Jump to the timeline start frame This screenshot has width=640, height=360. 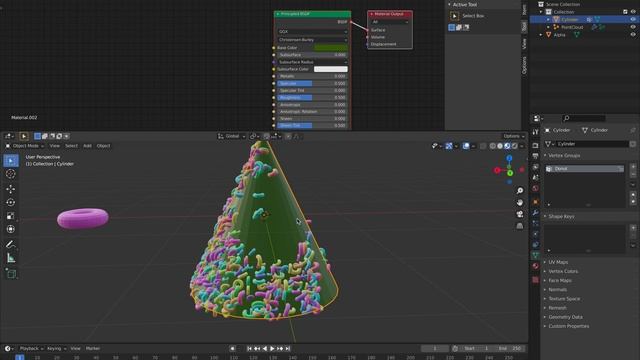click(x=249, y=349)
